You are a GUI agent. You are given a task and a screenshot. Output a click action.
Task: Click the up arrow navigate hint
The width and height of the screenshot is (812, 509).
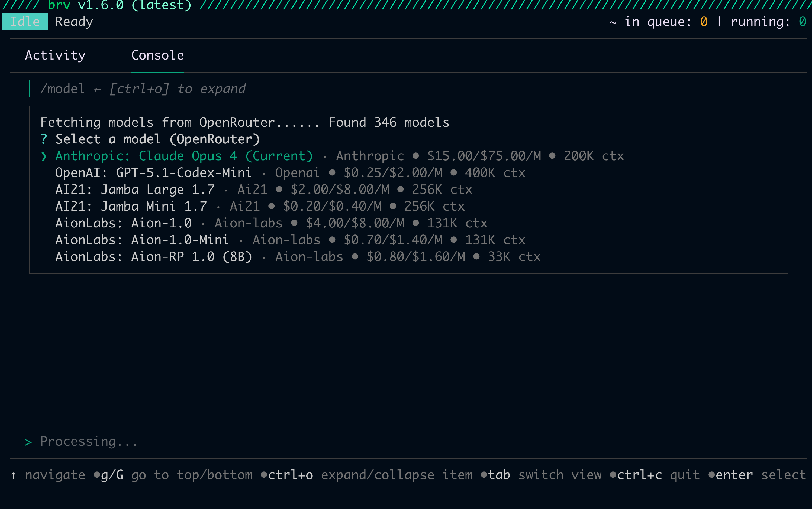point(14,475)
